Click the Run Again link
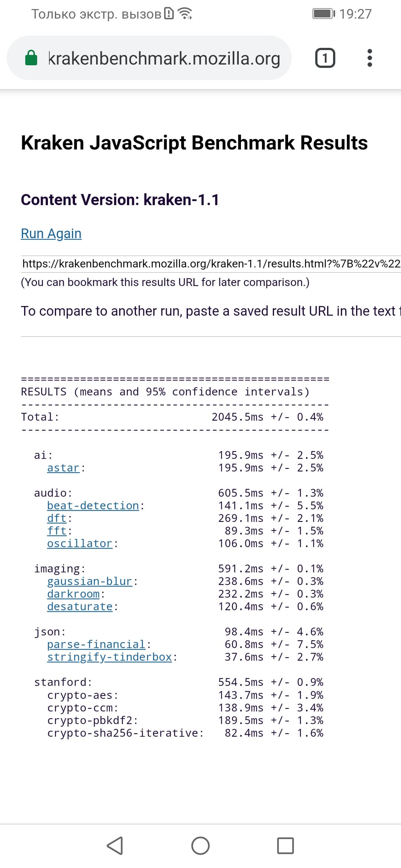This screenshot has height=868, width=401. (x=51, y=234)
